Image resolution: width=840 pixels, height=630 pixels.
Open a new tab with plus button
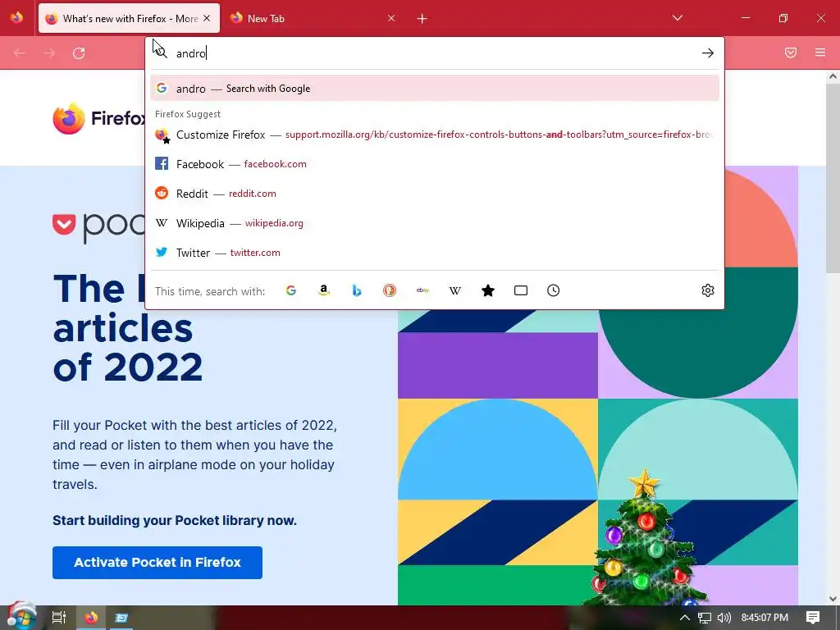point(422,19)
